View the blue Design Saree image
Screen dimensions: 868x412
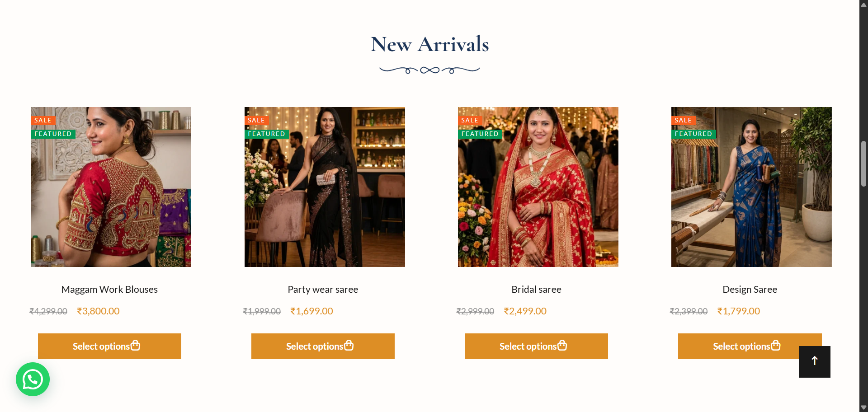751,187
